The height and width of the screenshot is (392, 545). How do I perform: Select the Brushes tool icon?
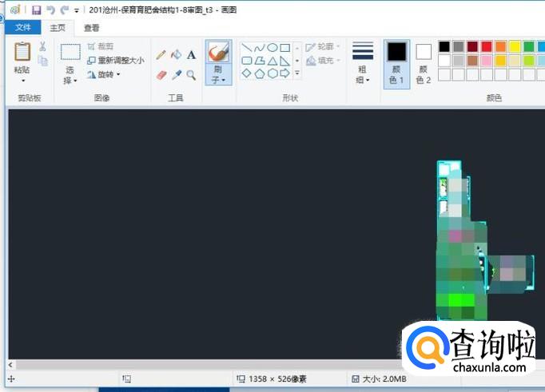[x=219, y=53]
